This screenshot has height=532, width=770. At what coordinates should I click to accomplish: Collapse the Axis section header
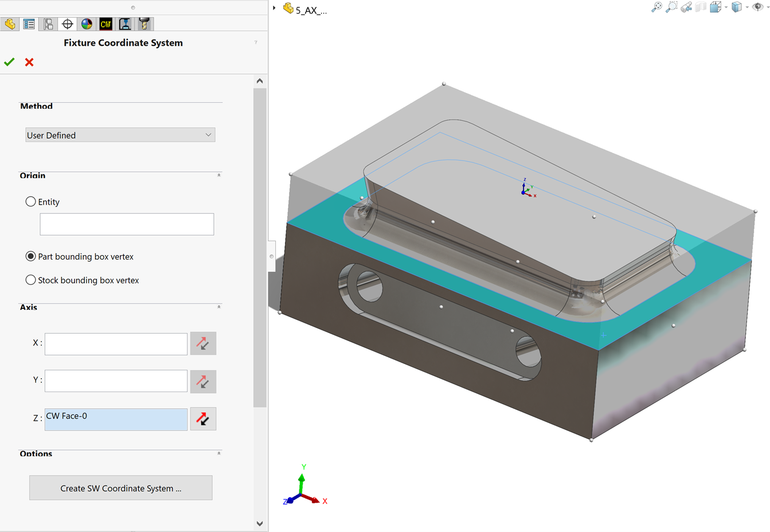(219, 307)
